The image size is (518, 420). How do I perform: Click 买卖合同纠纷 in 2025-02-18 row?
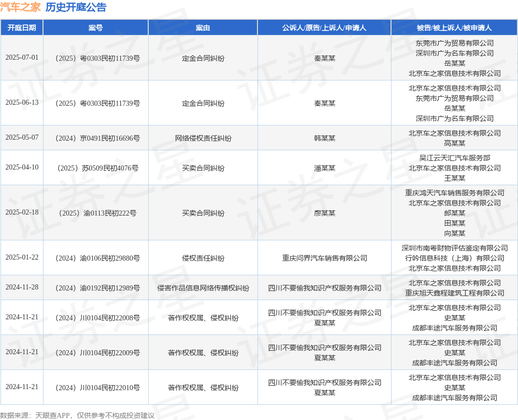click(x=203, y=213)
